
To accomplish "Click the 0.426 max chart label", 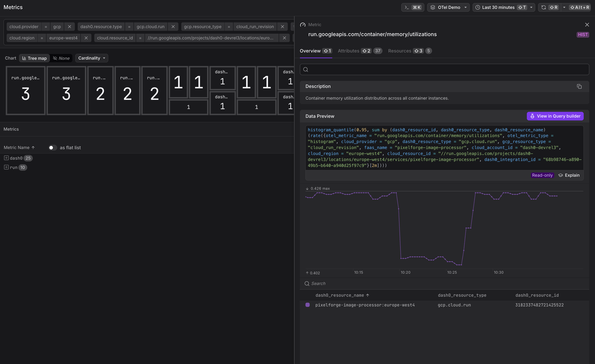I will 318,188.
